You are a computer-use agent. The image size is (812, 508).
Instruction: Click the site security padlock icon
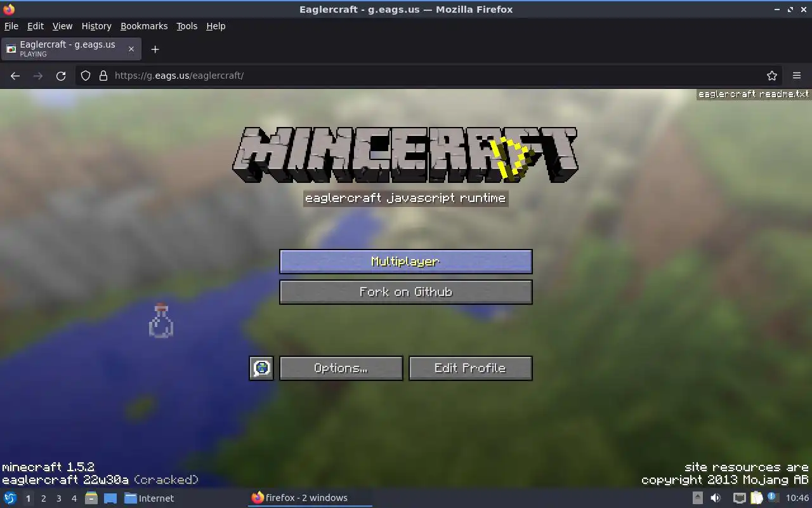pos(103,76)
